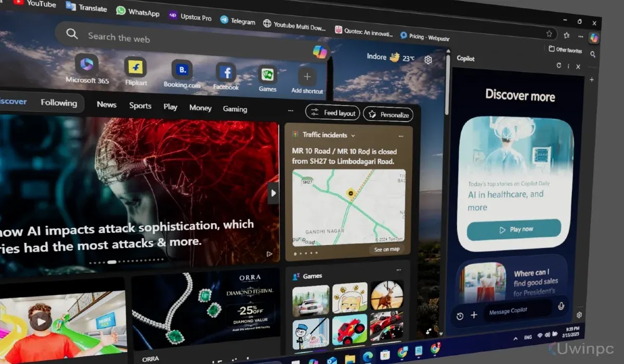The image size is (624, 364).
Task: Open the Youtube Multi Dow... bookmark
Action: click(x=294, y=24)
